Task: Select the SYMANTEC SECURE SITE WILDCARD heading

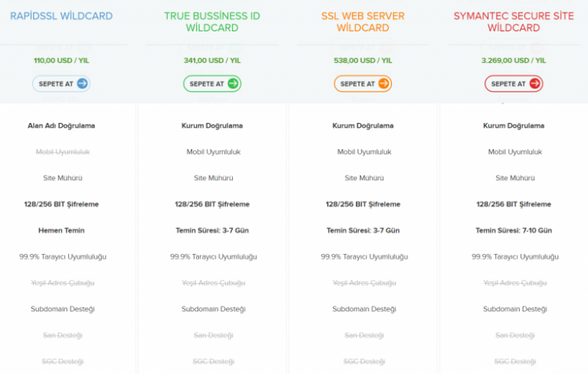Action: (514, 22)
